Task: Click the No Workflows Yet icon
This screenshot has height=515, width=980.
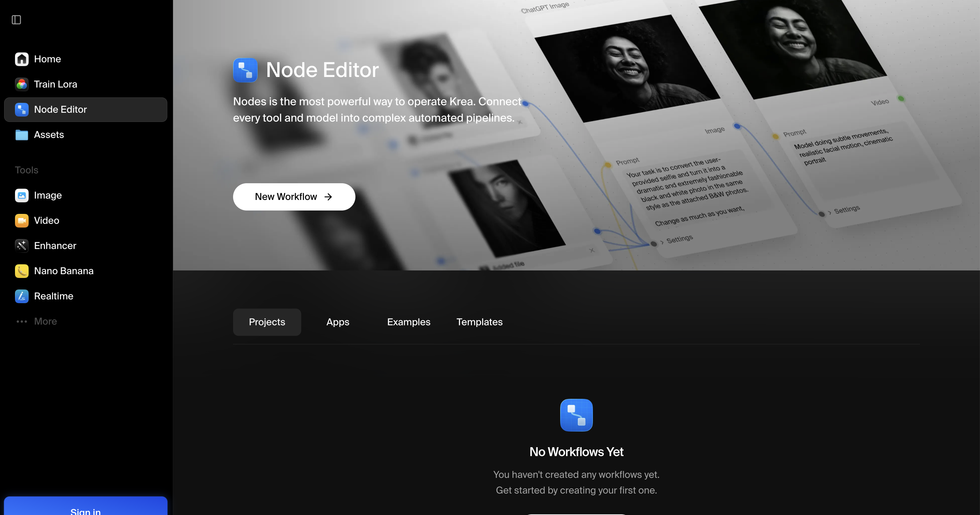Action: click(x=576, y=415)
